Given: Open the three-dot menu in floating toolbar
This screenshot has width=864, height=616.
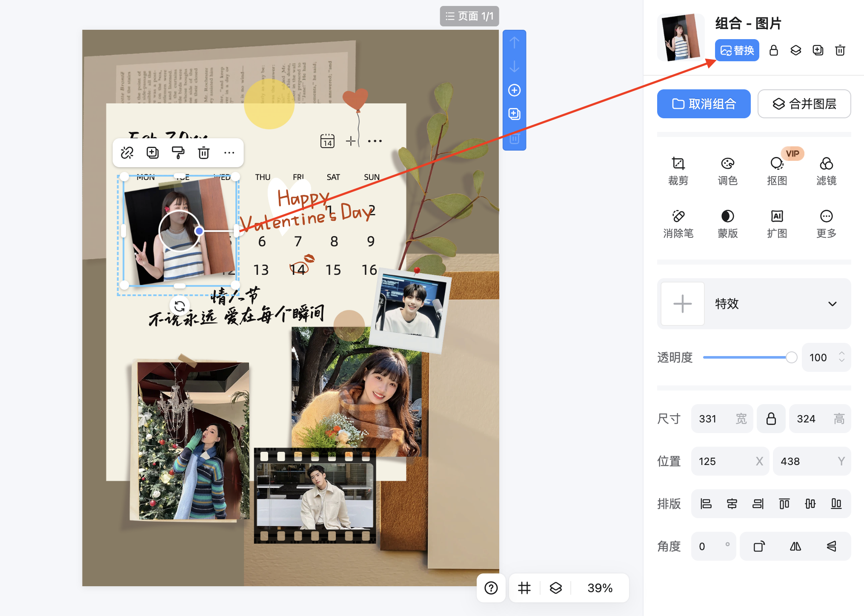Looking at the screenshot, I should coord(229,153).
